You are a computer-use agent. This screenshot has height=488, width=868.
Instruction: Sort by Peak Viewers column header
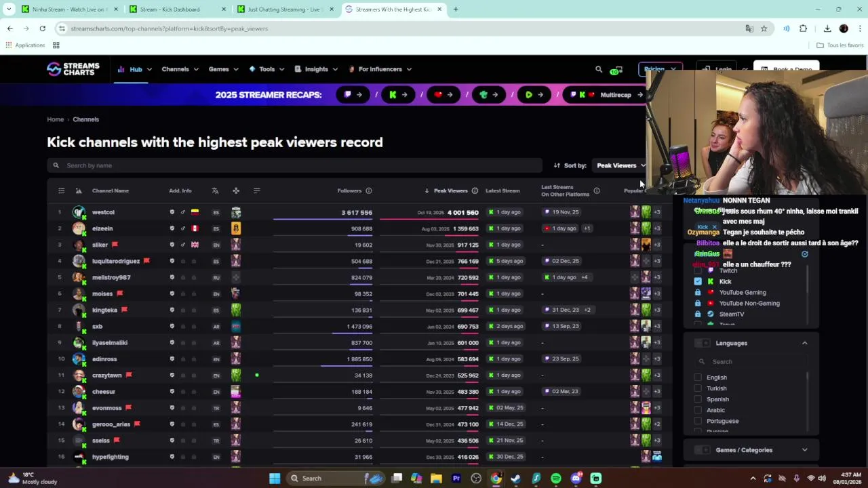[x=450, y=190]
